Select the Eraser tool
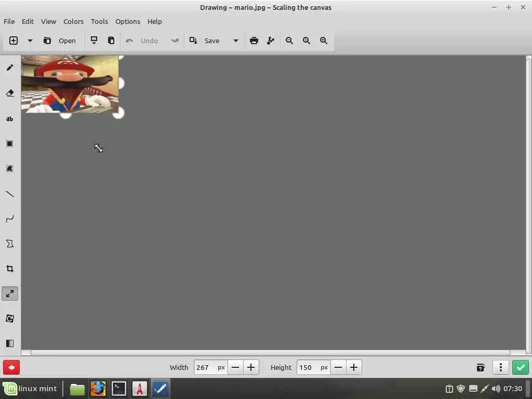 click(10, 93)
